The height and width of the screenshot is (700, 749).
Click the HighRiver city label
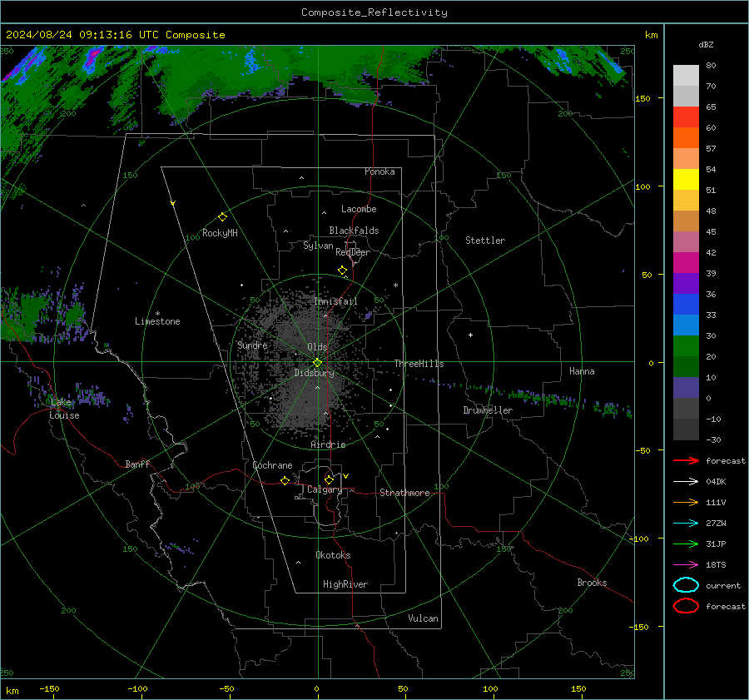click(345, 584)
